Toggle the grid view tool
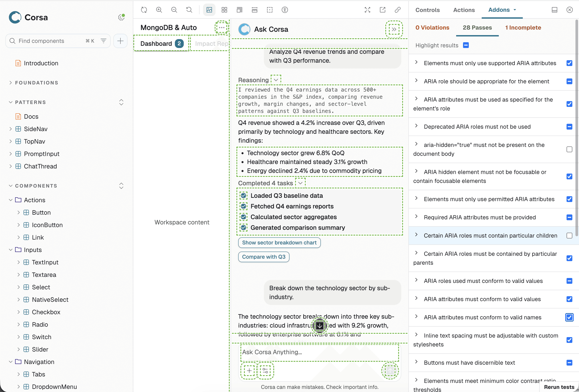Viewport: 579px width, 392px height. 224,10
